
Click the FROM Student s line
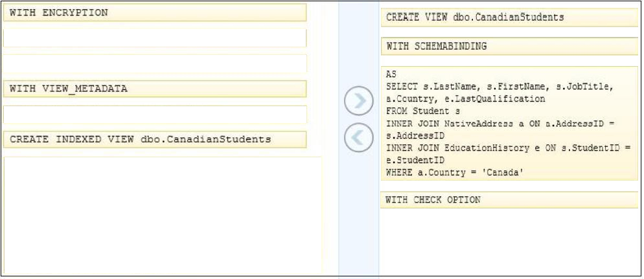pyautogui.click(x=422, y=111)
